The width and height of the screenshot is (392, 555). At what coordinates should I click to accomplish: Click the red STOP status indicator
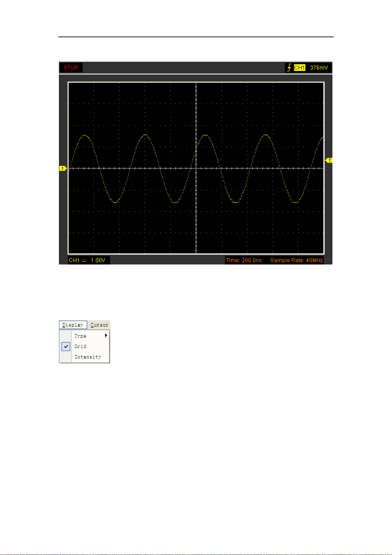pos(71,68)
